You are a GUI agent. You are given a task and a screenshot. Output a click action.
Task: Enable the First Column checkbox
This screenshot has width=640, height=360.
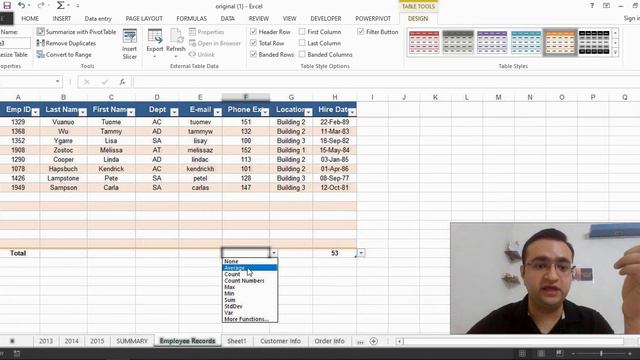(x=302, y=32)
